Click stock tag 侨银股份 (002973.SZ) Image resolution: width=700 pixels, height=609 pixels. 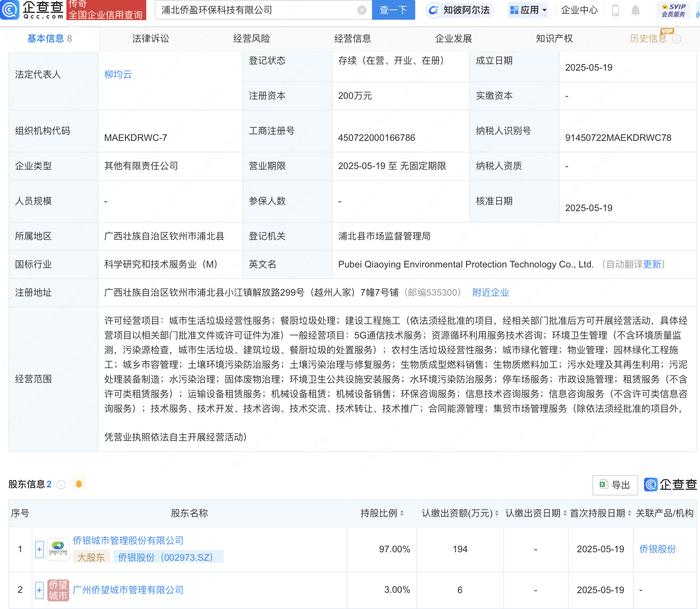tap(168, 557)
